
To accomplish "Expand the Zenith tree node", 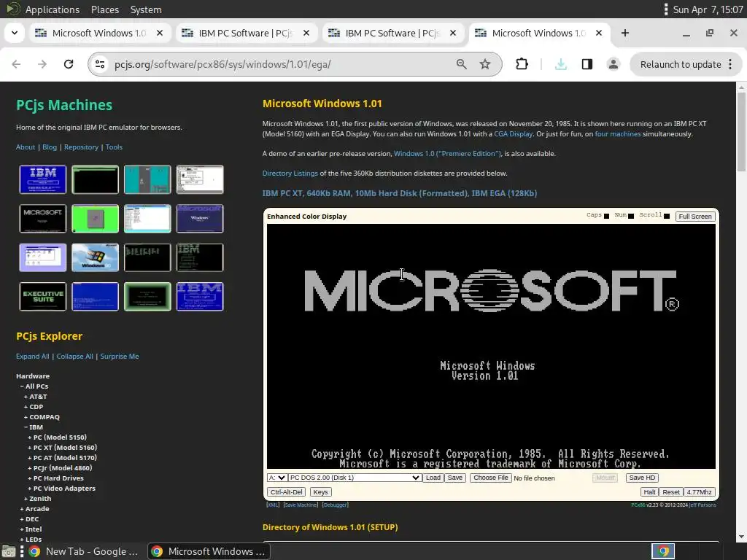I will [x=38, y=499].
